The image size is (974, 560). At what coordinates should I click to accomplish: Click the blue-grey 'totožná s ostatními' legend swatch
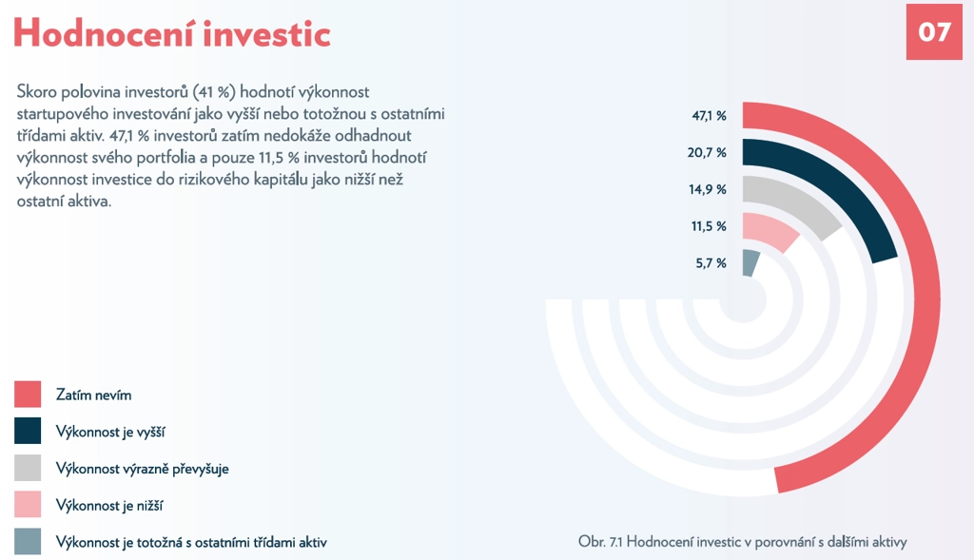(x=28, y=541)
